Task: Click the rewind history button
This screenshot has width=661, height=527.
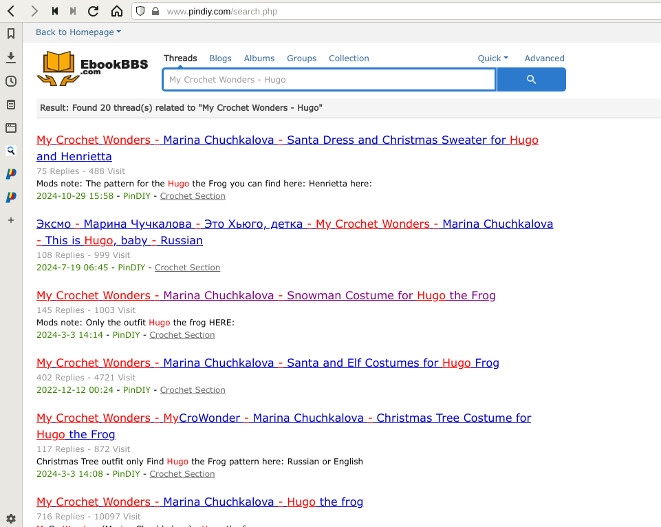Action: click(x=55, y=11)
